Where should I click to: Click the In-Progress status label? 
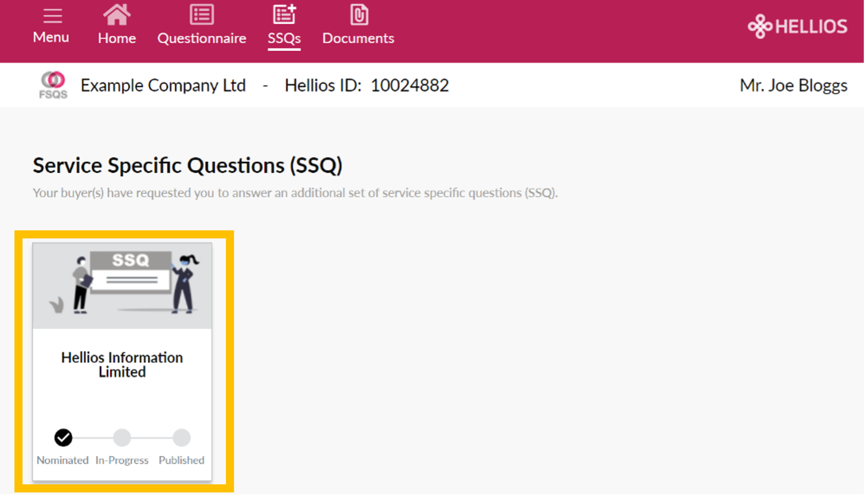tap(122, 460)
